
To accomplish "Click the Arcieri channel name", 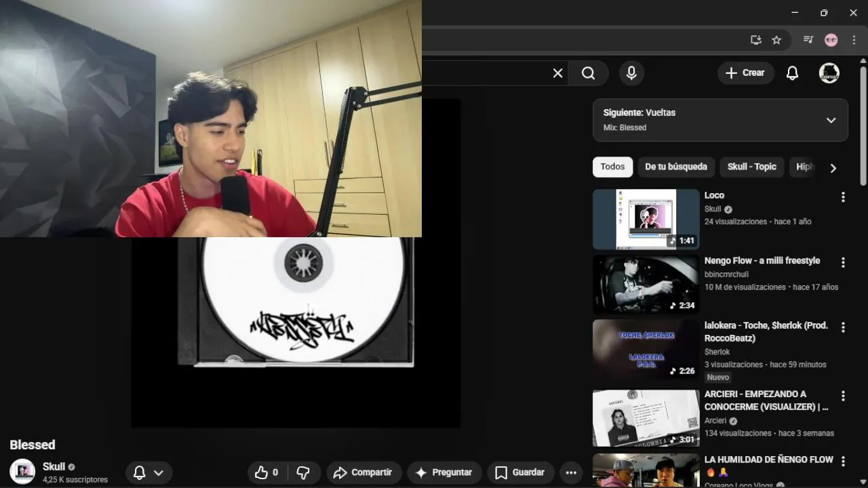I will (x=715, y=421).
